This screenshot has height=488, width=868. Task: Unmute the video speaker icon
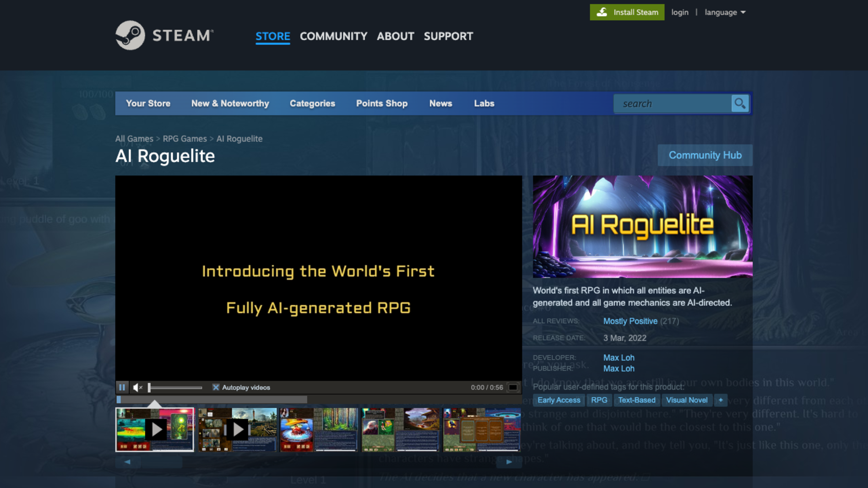pos(137,387)
